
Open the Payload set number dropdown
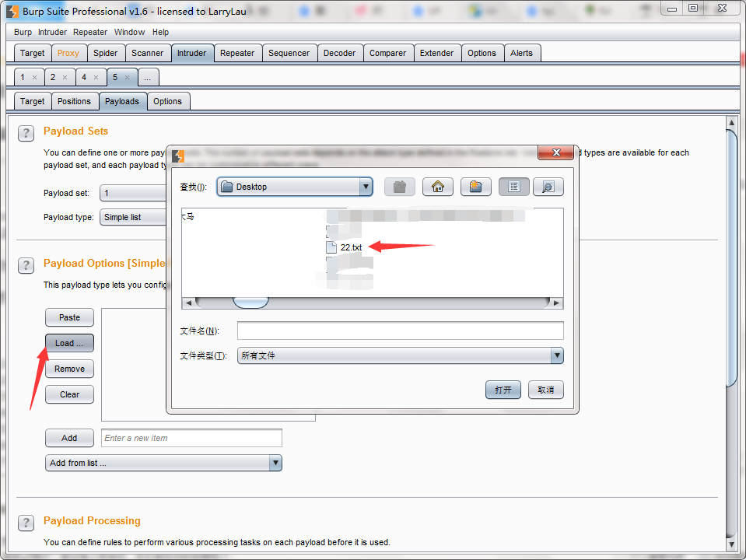(x=133, y=193)
